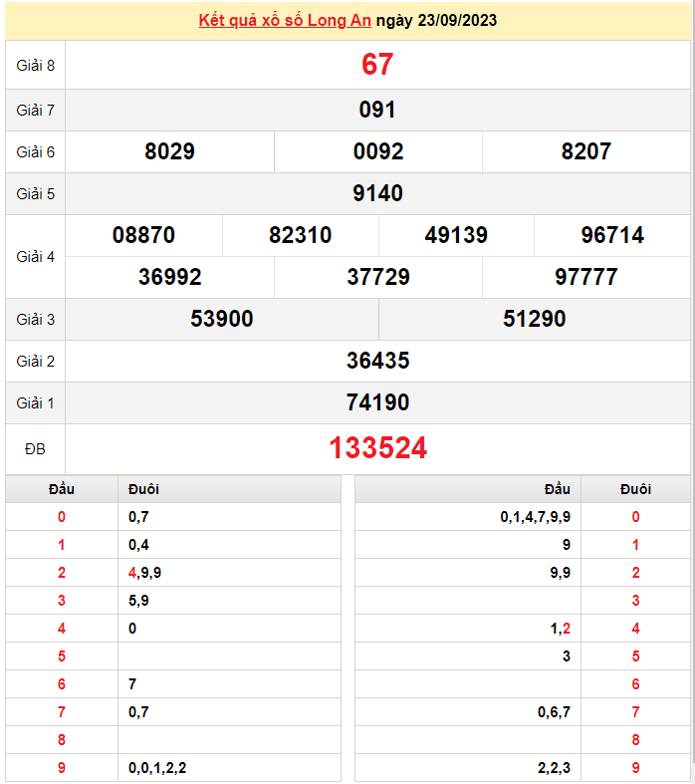Select Giải 6 number 8029

click(x=169, y=151)
